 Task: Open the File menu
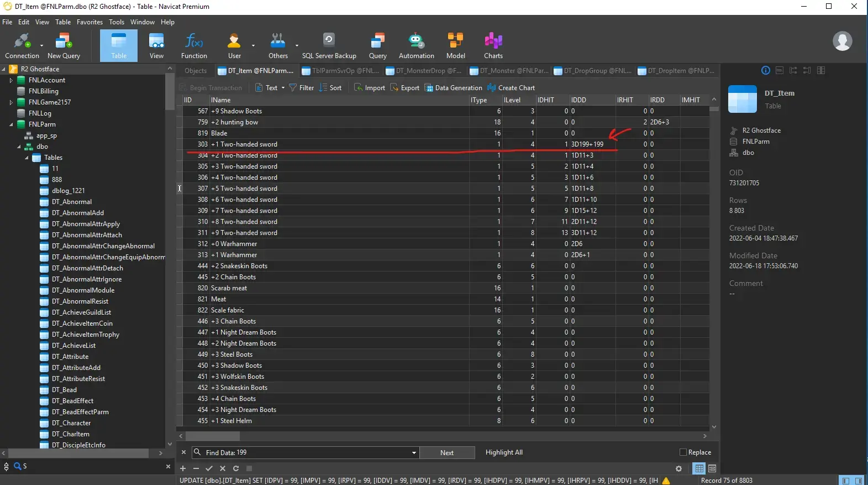[7, 22]
